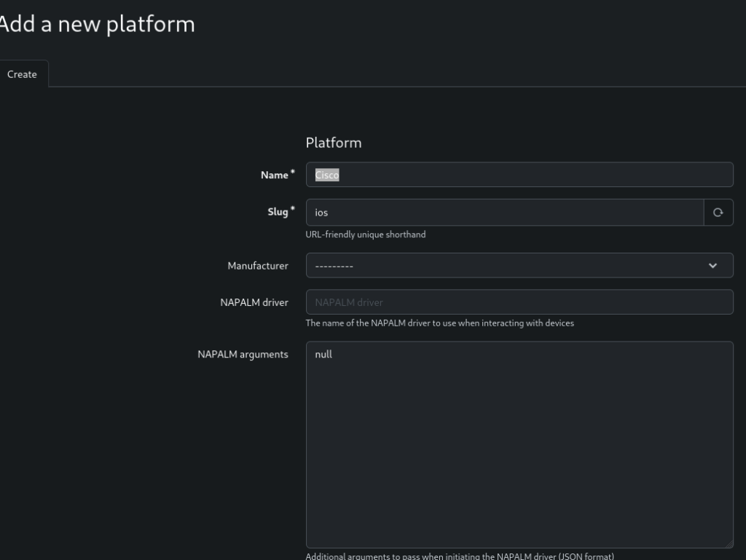The width and height of the screenshot is (746, 560).
Task: Click the Name field containing Cisco
Action: pyautogui.click(x=519, y=175)
